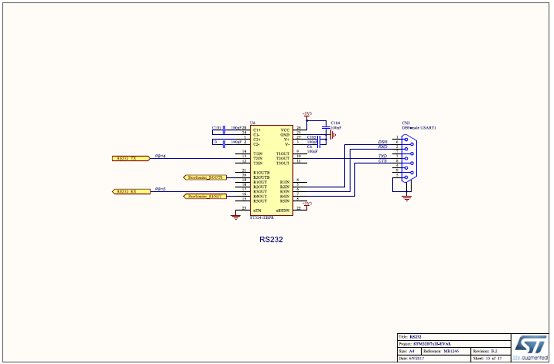Select the RS232_TX port label
554x364 pixels.
coord(131,158)
